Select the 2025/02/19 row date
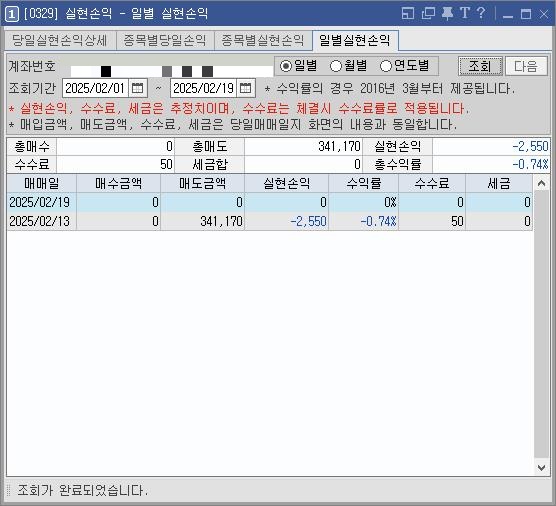This screenshot has width=556, height=506. pyautogui.click(x=40, y=202)
